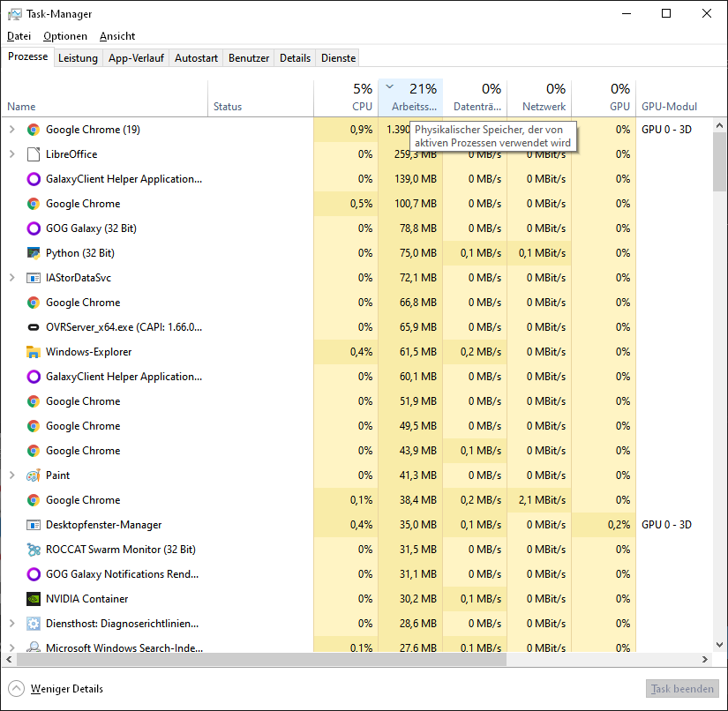Expand the Google Chrome (19) group
728x711 pixels.
pos(12,130)
